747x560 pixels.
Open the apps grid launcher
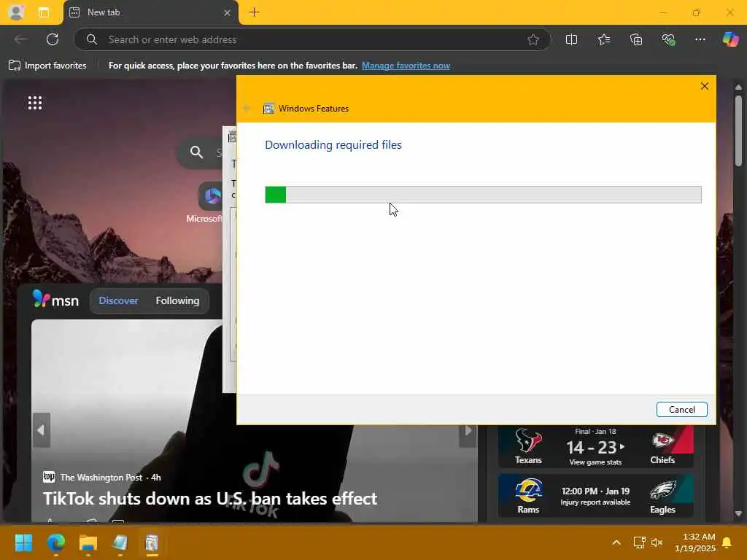[35, 103]
